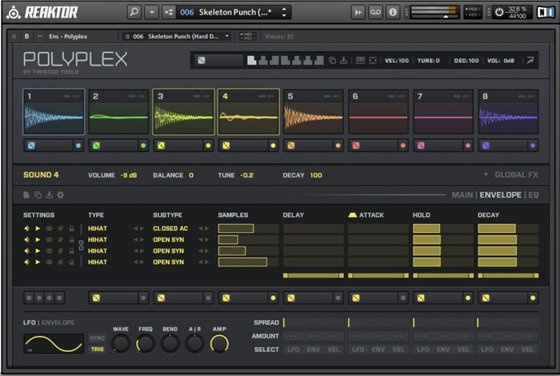The width and height of the screenshot is (560, 376).
Task: Click pink dice randomize under sound 7
Action: point(421,146)
